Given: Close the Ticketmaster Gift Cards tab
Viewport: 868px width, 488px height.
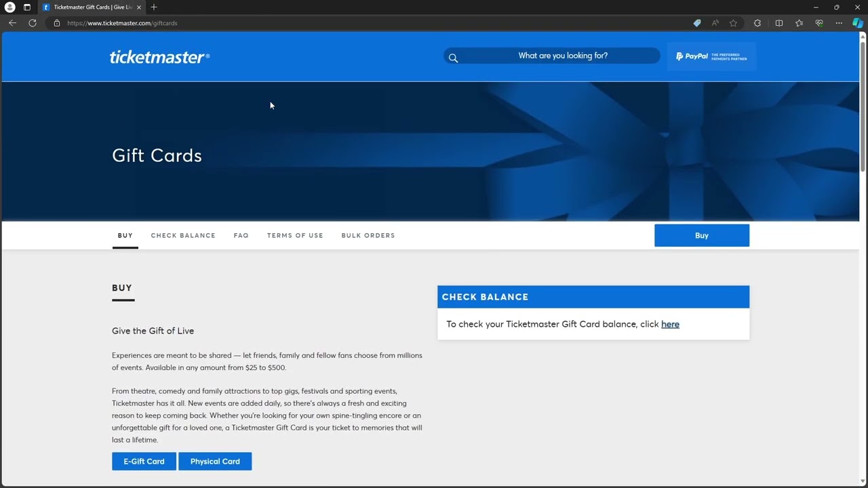Looking at the screenshot, I should tap(139, 7).
